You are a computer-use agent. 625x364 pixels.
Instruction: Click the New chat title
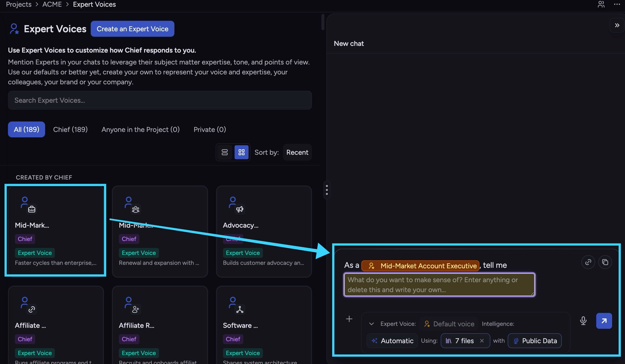(x=349, y=44)
